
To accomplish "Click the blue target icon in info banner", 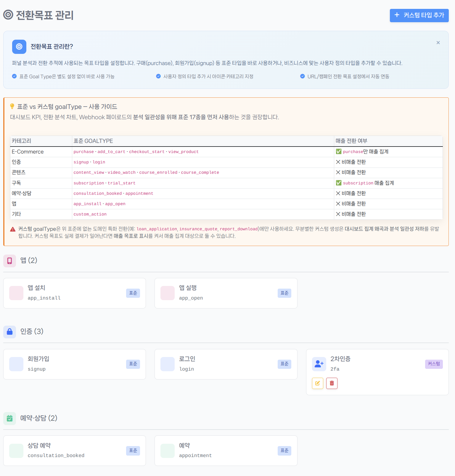I will (19, 46).
